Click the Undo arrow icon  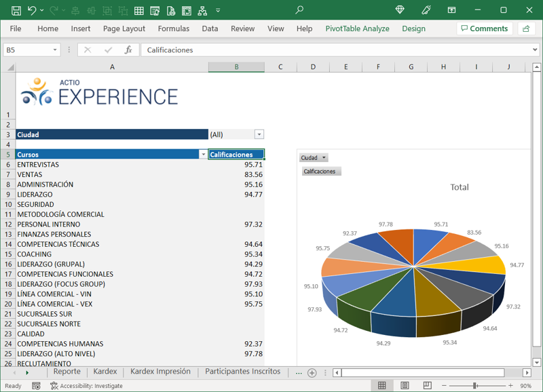pos(32,10)
